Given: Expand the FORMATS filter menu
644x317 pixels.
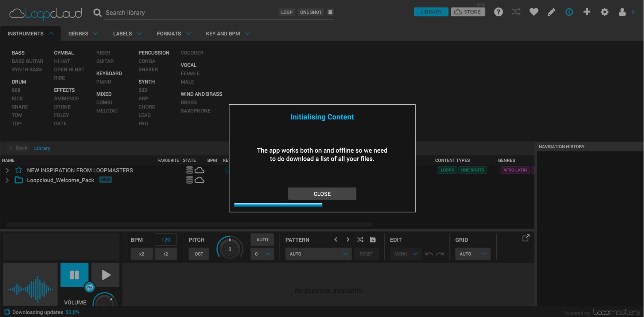Looking at the screenshot, I should pos(174,34).
